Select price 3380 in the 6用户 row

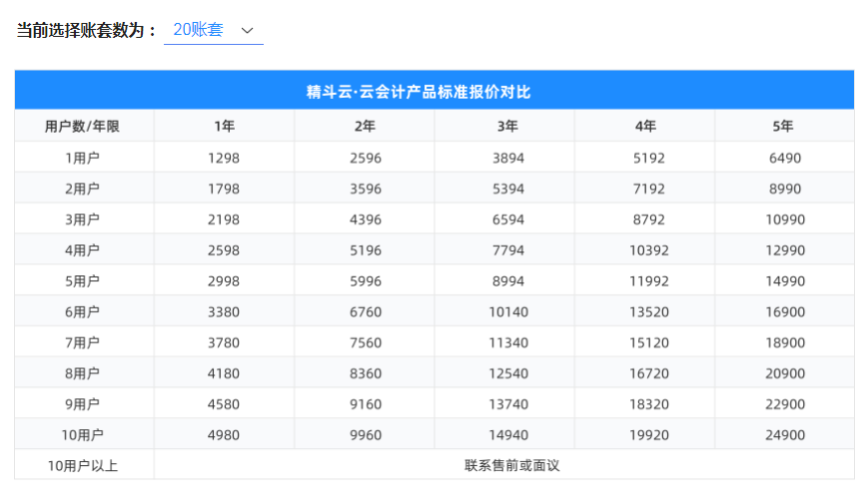224,312
